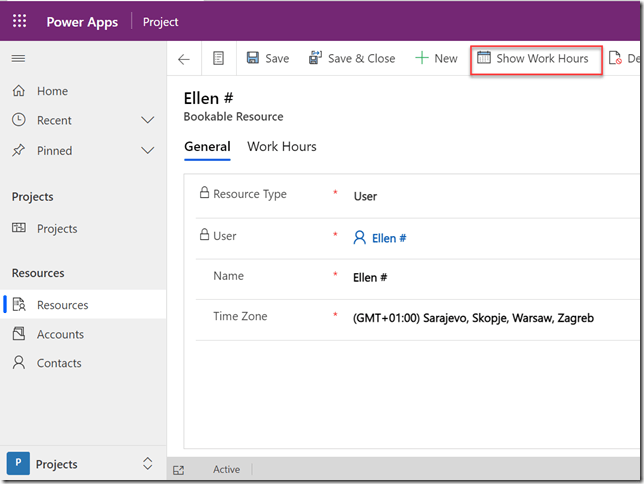Select the General tab
644x484 pixels.
tap(207, 147)
